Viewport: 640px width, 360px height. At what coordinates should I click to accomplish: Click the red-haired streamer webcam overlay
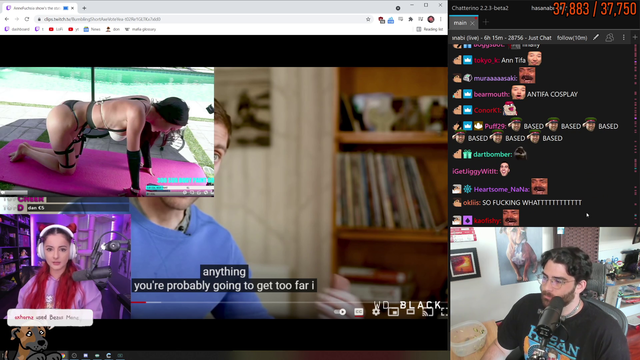pyautogui.click(x=65, y=266)
